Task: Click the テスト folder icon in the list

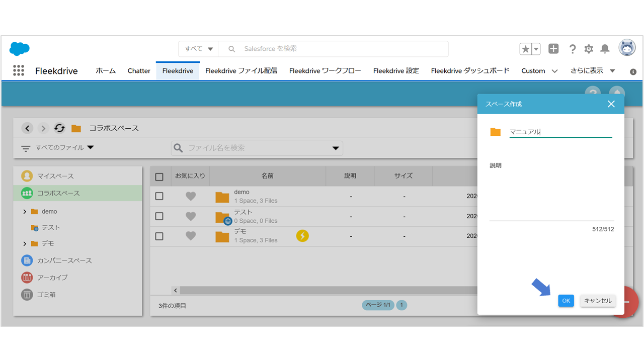Action: (222, 217)
